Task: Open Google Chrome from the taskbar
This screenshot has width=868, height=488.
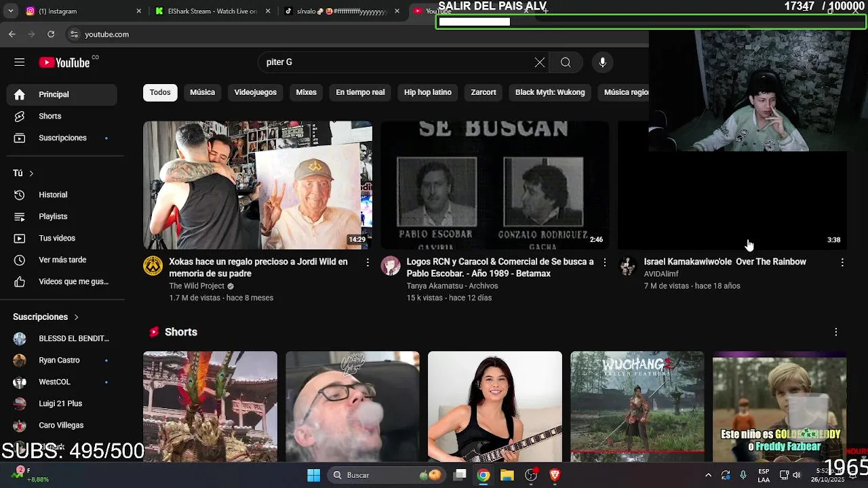Action: coord(483,475)
